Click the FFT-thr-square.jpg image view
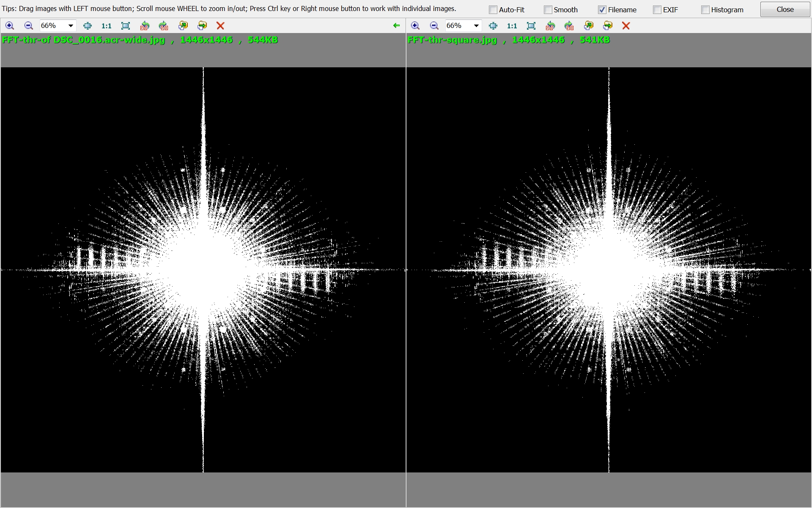Image resolution: width=812 pixels, height=508 pixels. tap(609, 270)
